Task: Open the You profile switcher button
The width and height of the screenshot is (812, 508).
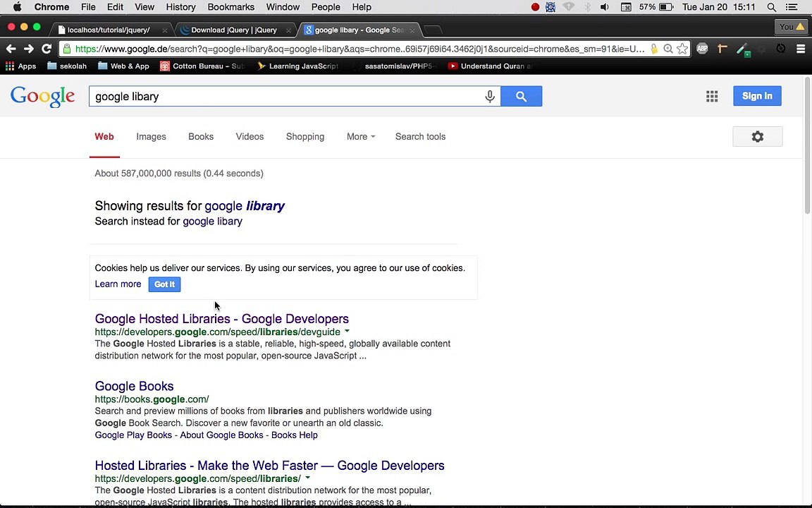Action: pos(792,26)
